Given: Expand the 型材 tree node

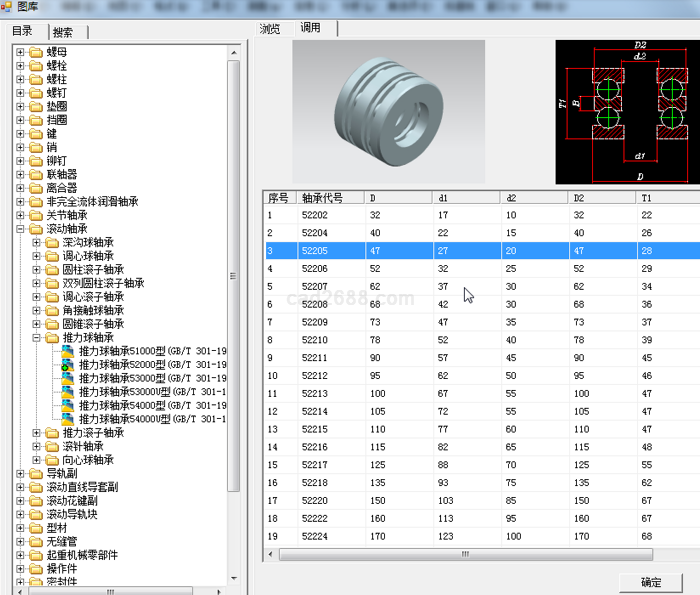Looking at the screenshot, I should (x=21, y=528).
